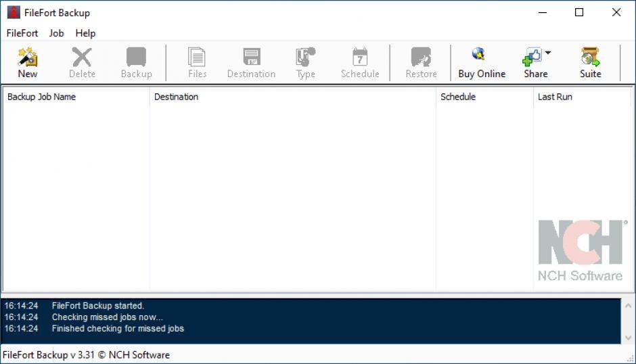636x364 pixels.
Task: Click the log scrollbar up arrow
Action: click(628, 306)
